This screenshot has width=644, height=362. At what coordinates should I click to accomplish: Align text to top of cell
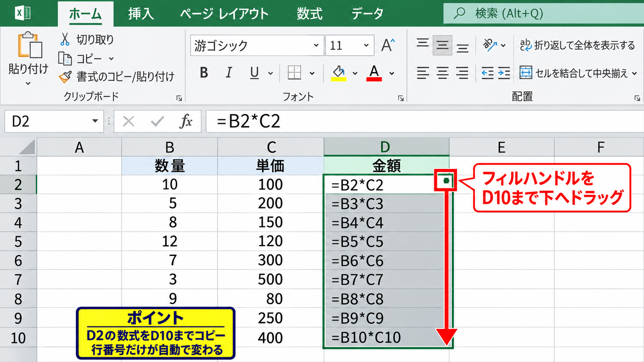click(423, 43)
